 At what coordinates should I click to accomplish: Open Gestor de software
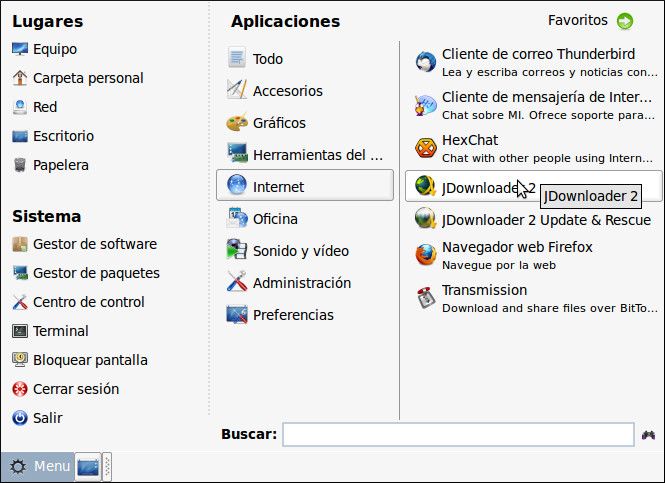pyautogui.click(x=94, y=244)
